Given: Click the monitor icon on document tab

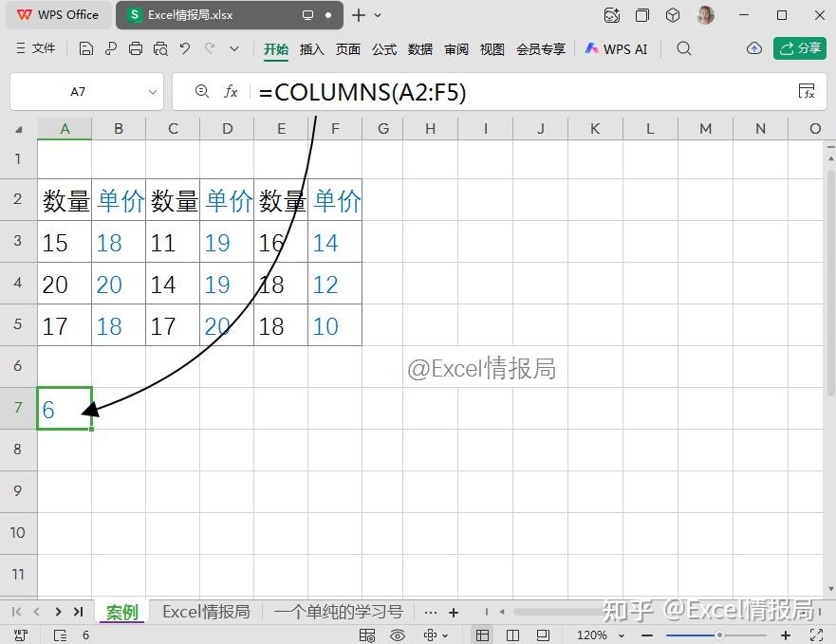Looking at the screenshot, I should click(x=307, y=15).
